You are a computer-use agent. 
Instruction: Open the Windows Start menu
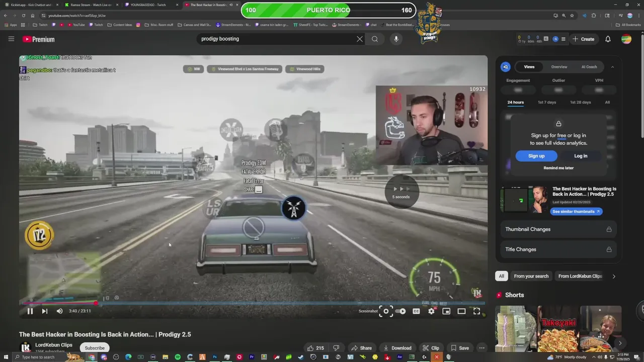tap(5, 357)
